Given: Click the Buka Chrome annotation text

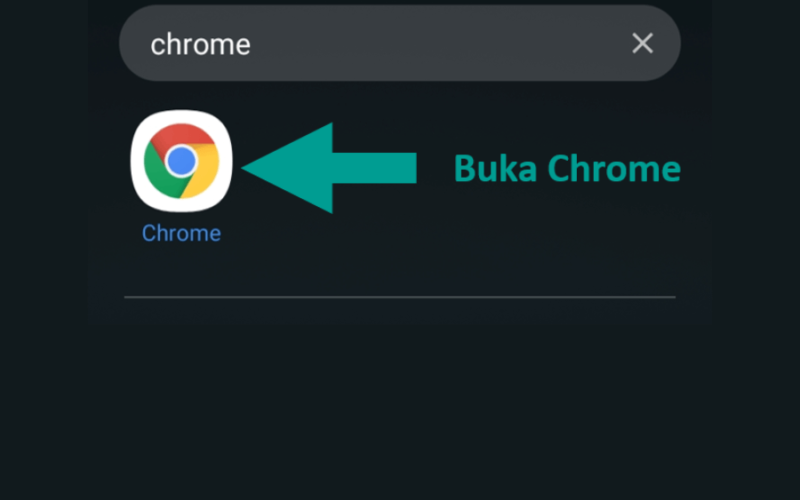Looking at the screenshot, I should point(567,168).
